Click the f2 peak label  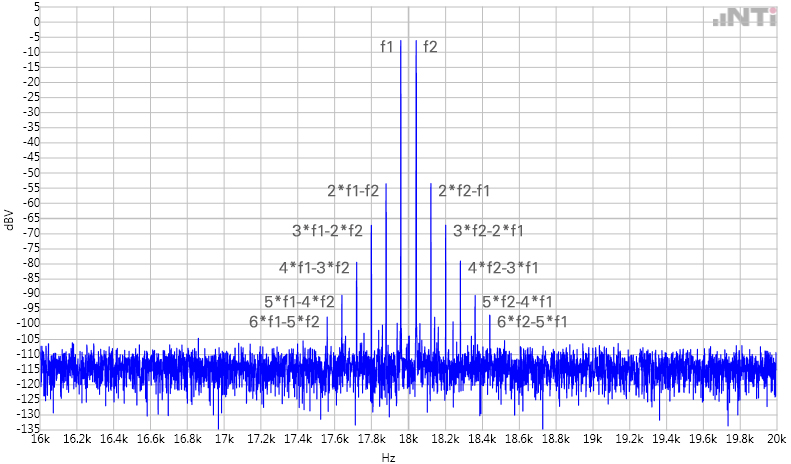[430, 46]
